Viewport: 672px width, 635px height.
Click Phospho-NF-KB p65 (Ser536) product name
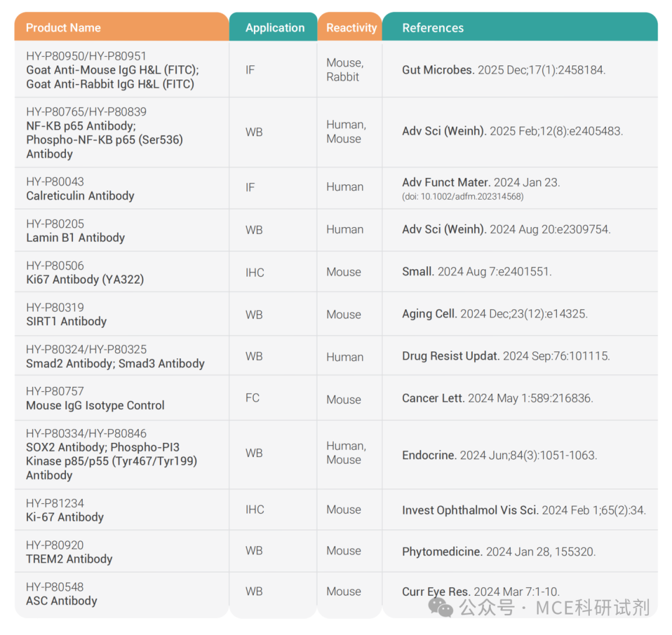pyautogui.click(x=105, y=147)
